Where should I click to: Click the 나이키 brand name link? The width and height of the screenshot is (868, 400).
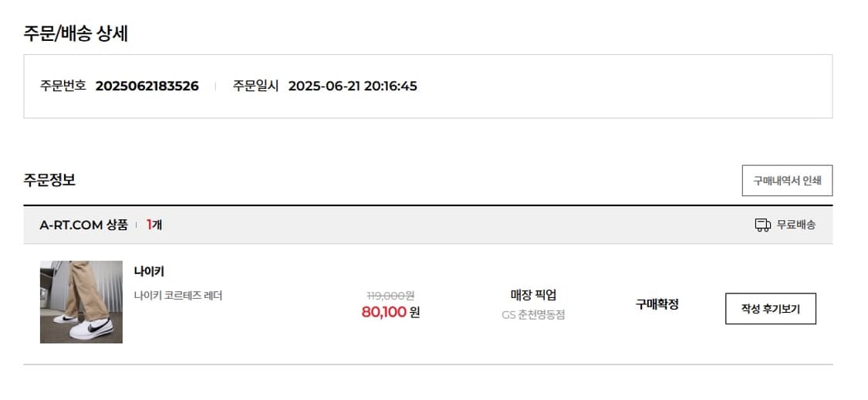pyautogui.click(x=149, y=272)
